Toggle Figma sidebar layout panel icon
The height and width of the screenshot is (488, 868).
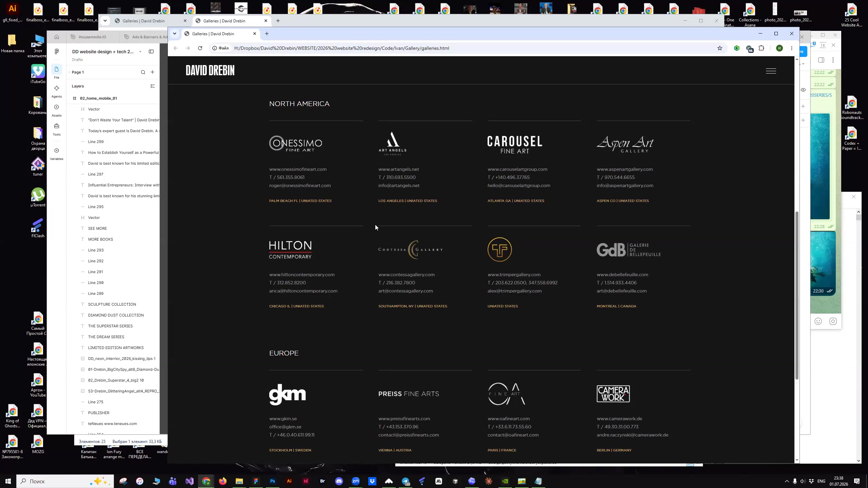tap(151, 52)
